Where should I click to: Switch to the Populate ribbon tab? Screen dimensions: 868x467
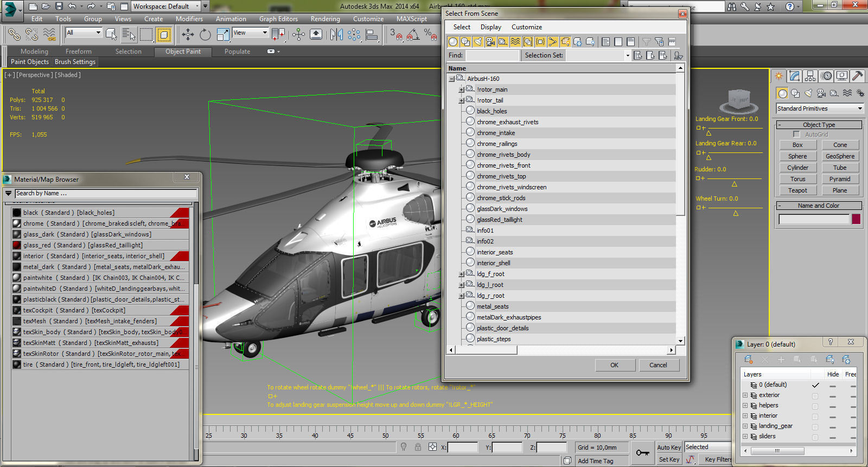(x=238, y=52)
